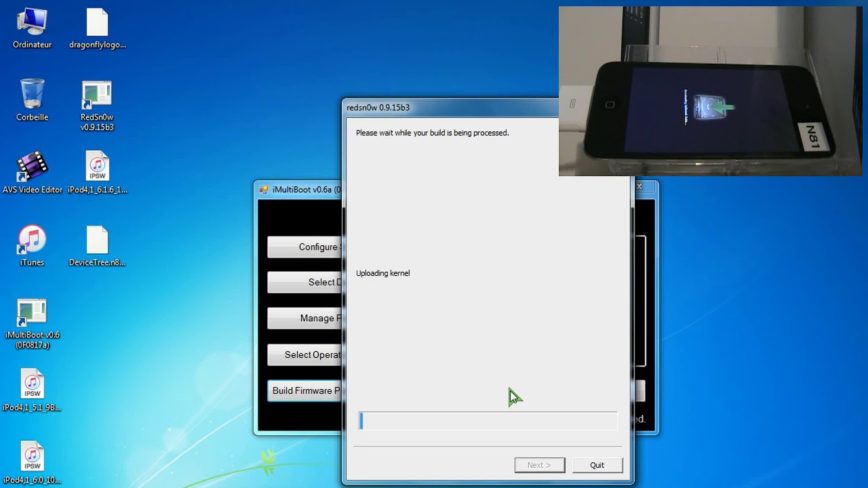Close the iMultiBoot window

coord(639,186)
